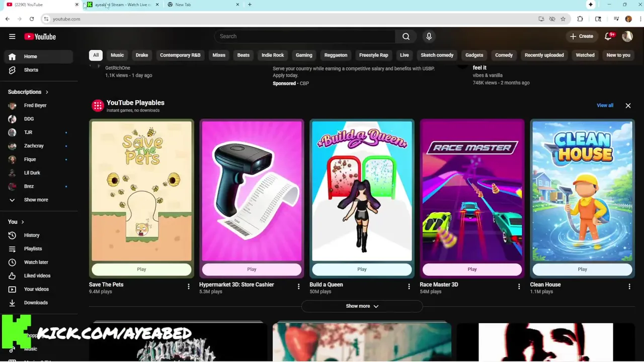Viewport: 644px width, 362px height.
Task: Go back in browser
Action: tap(8, 19)
